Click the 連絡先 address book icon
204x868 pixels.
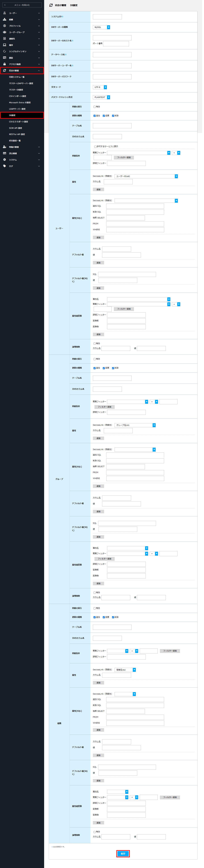pyautogui.click(x=4, y=39)
